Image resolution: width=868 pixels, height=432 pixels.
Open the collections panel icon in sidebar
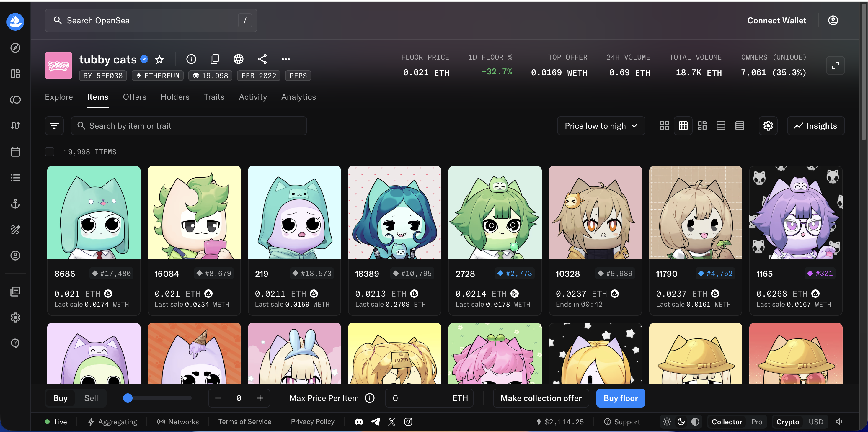point(15,74)
